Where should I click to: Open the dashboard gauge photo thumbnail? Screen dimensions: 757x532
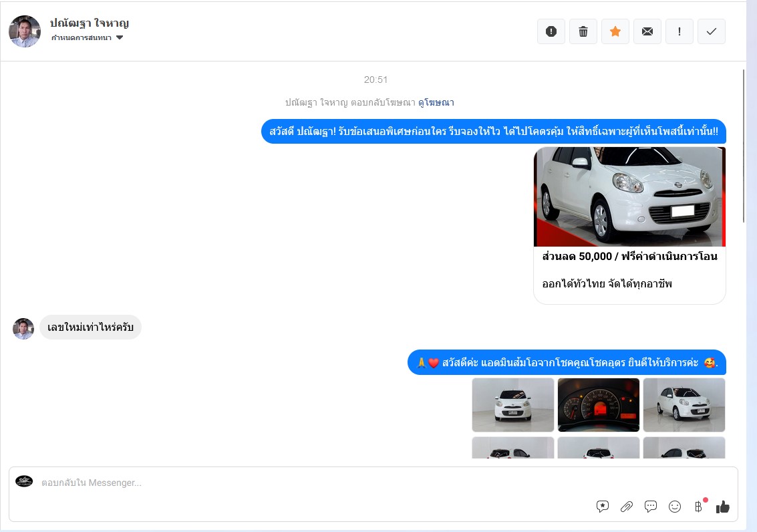[x=599, y=405]
